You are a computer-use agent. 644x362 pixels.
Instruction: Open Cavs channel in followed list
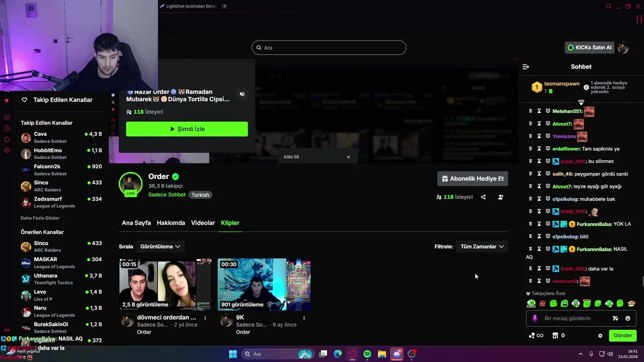coord(61,138)
